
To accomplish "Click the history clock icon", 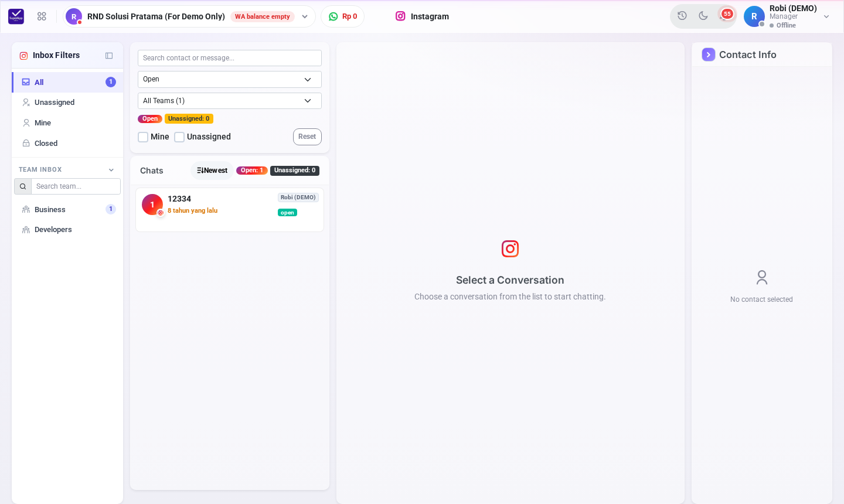I will 682,16.
